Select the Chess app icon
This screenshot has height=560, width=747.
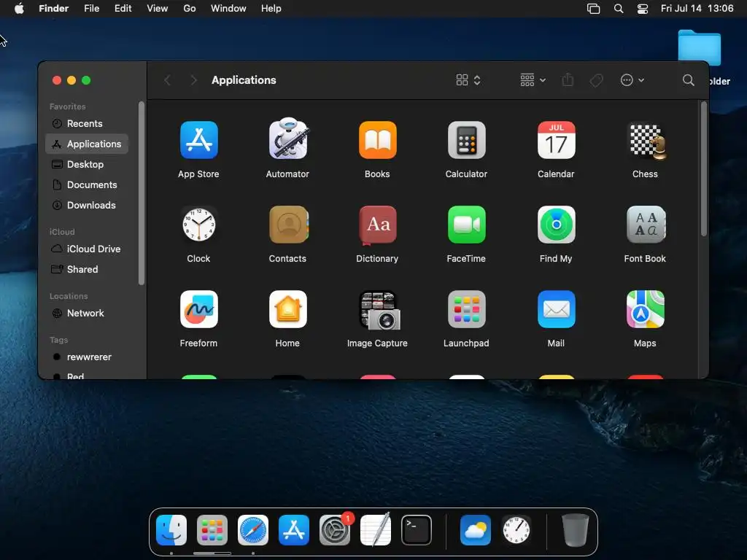pos(646,140)
